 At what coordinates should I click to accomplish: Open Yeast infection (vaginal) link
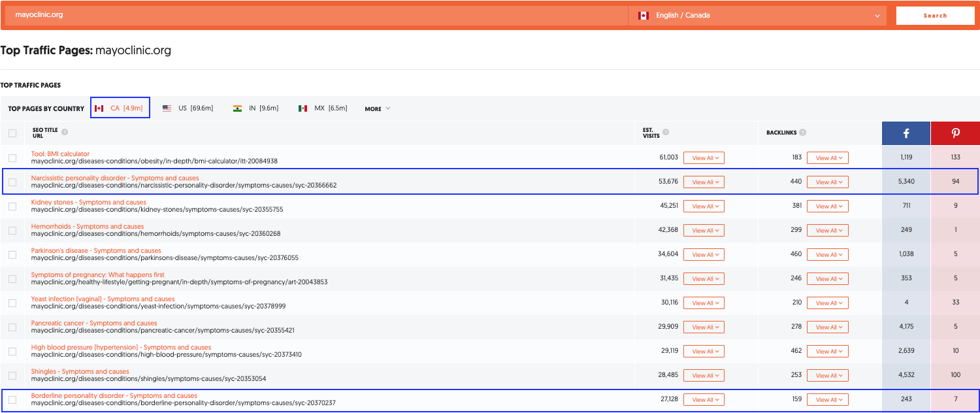103,299
